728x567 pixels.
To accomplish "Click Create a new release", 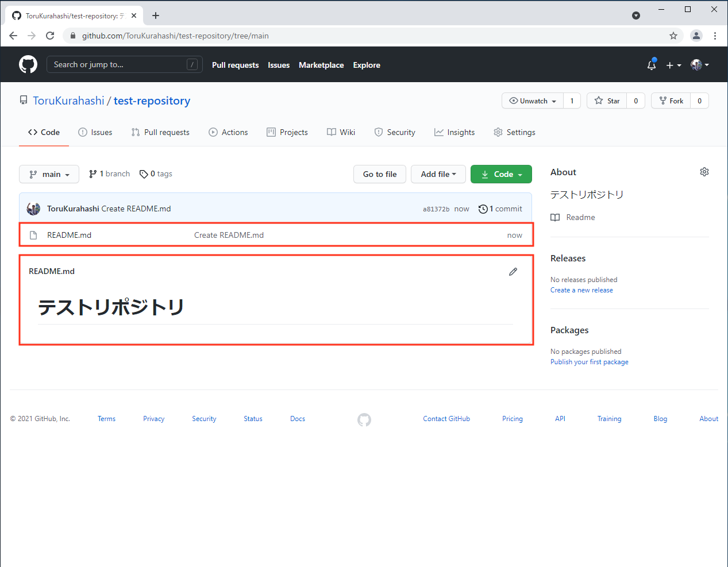I will [581, 290].
